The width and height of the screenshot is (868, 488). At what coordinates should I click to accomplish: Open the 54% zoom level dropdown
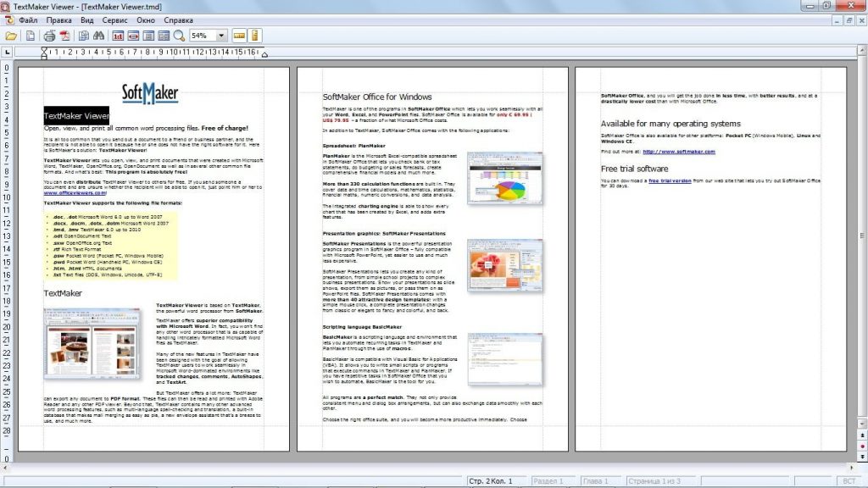click(x=221, y=36)
